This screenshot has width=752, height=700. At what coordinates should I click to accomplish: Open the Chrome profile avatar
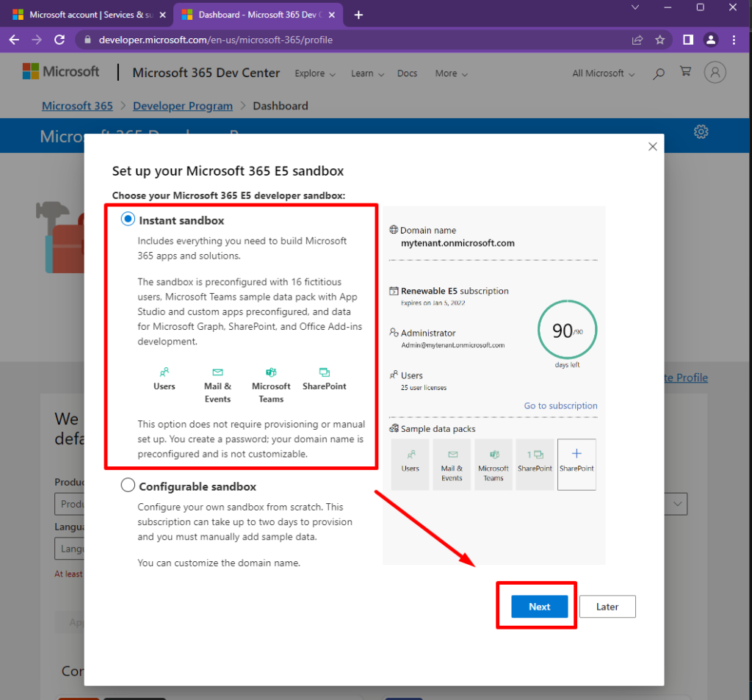pos(711,40)
